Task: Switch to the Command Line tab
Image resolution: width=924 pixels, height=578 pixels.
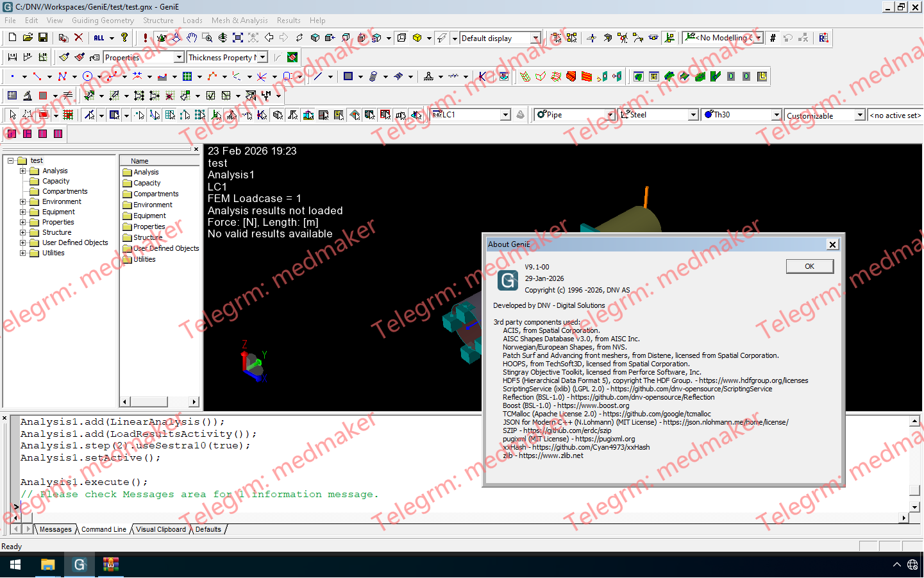Action: point(103,530)
